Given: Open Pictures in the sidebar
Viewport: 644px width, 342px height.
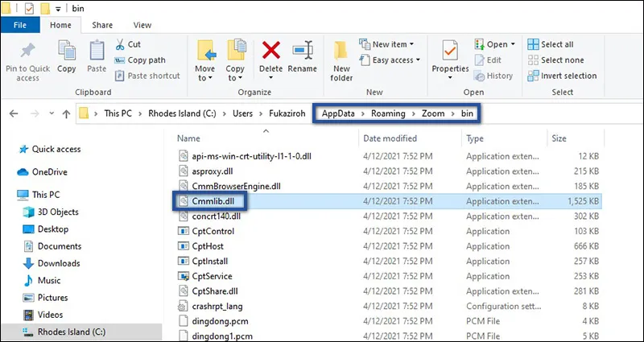Looking at the screenshot, I should tap(45, 298).
